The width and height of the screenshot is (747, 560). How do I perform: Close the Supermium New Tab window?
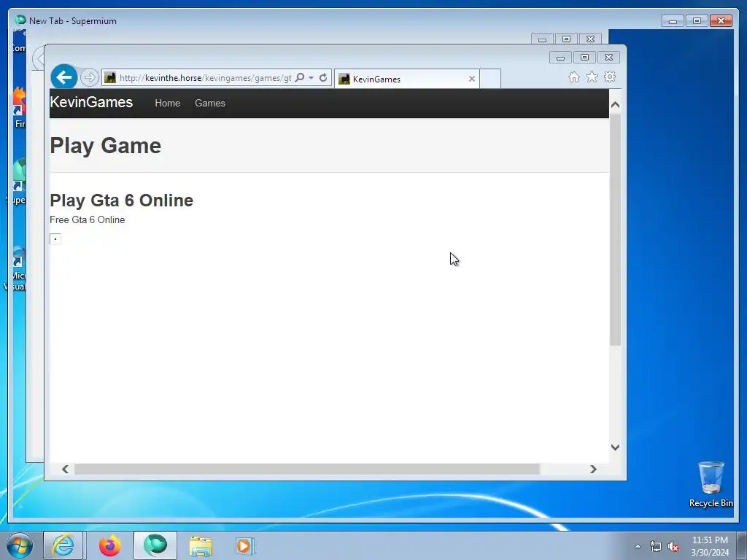coord(721,21)
